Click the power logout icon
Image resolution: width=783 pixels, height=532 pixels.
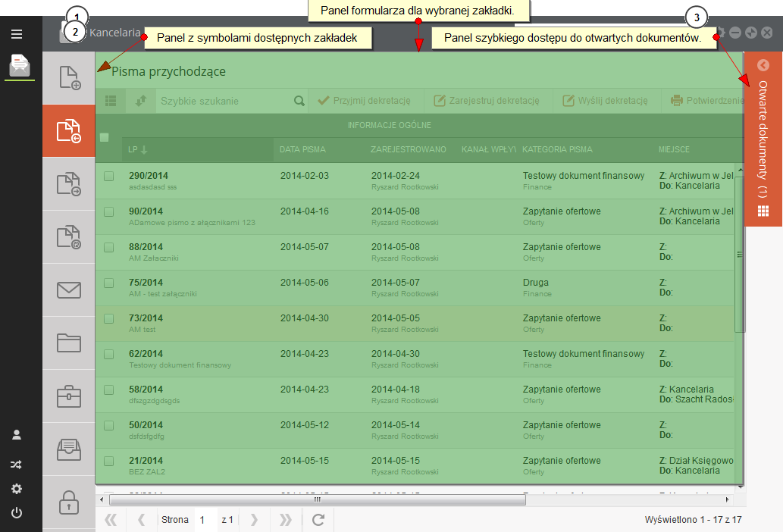[17, 513]
